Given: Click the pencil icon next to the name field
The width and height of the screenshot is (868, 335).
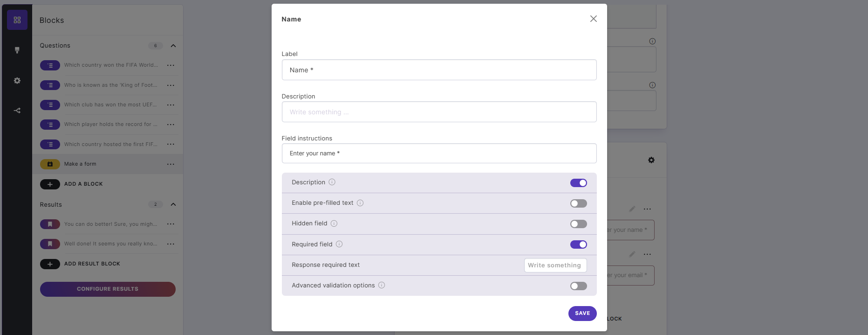Looking at the screenshot, I should 632,209.
